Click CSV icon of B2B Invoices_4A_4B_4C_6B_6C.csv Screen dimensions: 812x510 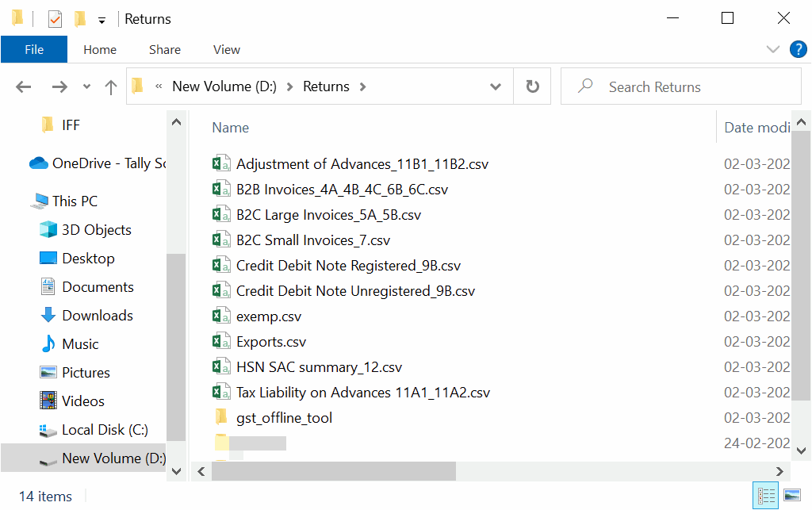coord(221,190)
